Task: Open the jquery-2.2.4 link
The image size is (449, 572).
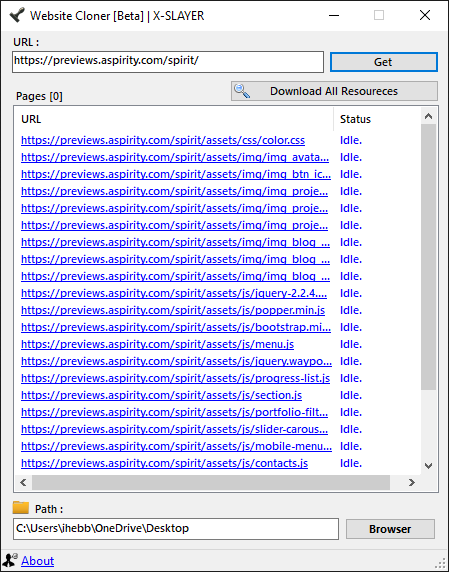Action: pos(174,293)
